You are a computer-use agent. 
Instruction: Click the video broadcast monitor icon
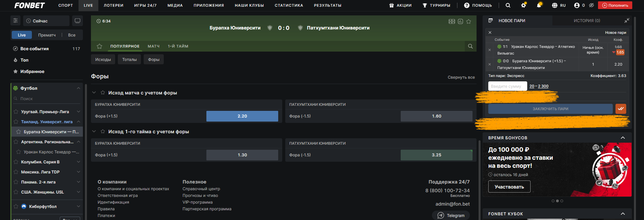[78, 21]
